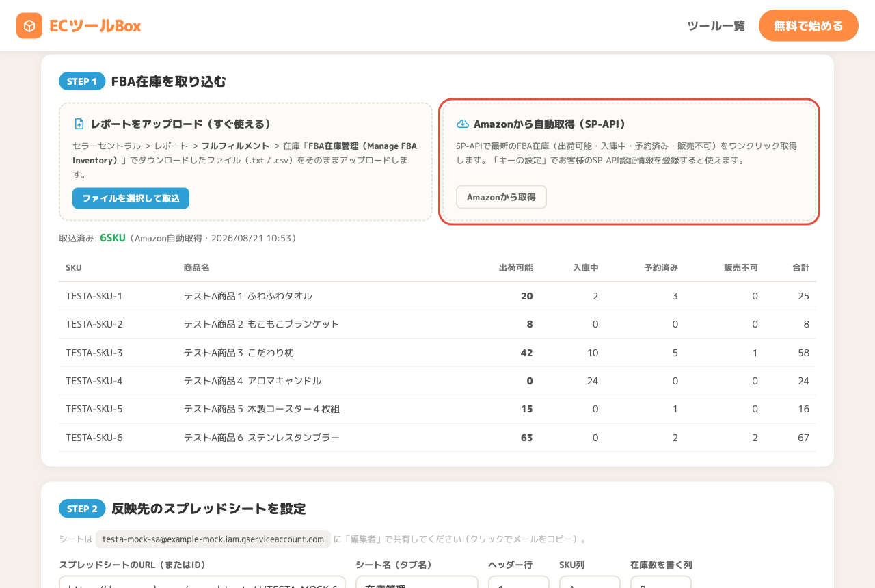Click the STEP 1 badge

[x=82, y=81]
